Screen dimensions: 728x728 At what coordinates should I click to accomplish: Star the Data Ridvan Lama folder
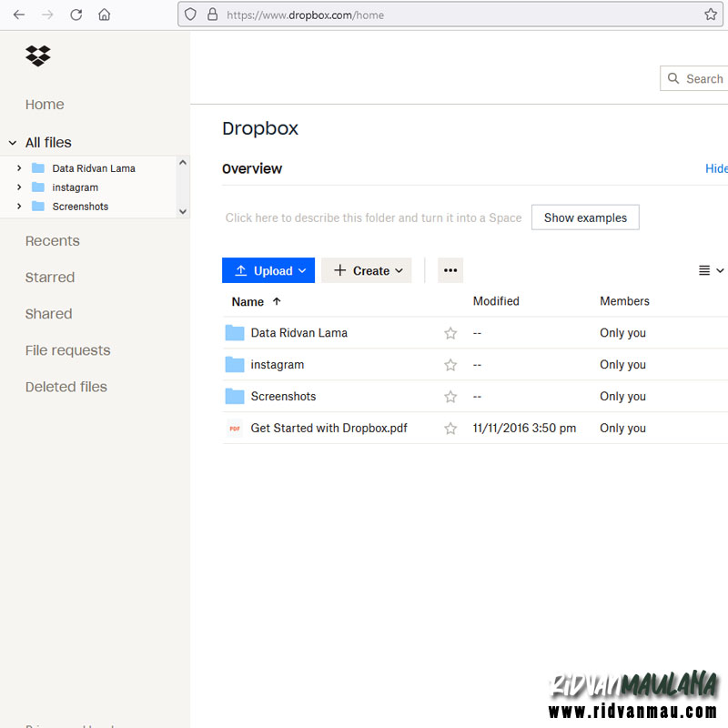point(450,333)
